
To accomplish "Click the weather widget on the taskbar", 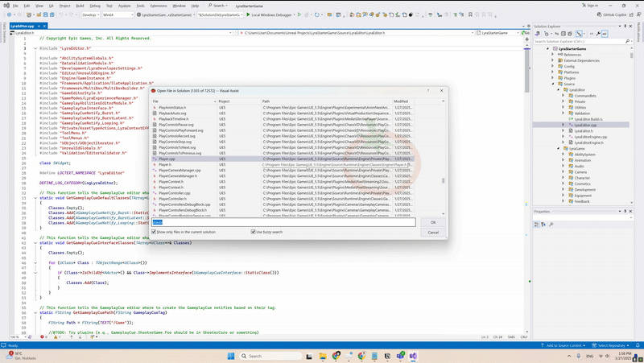I will [x=21, y=356].
